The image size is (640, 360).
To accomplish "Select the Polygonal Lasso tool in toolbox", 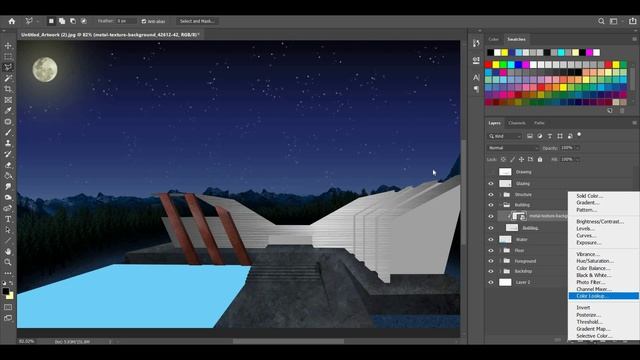I will (8, 67).
